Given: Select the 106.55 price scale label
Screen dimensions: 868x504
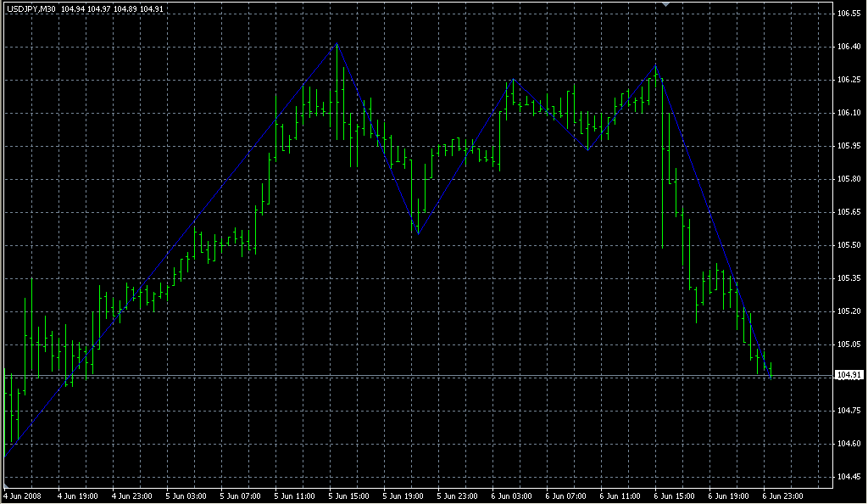Looking at the screenshot, I should click(x=848, y=14).
